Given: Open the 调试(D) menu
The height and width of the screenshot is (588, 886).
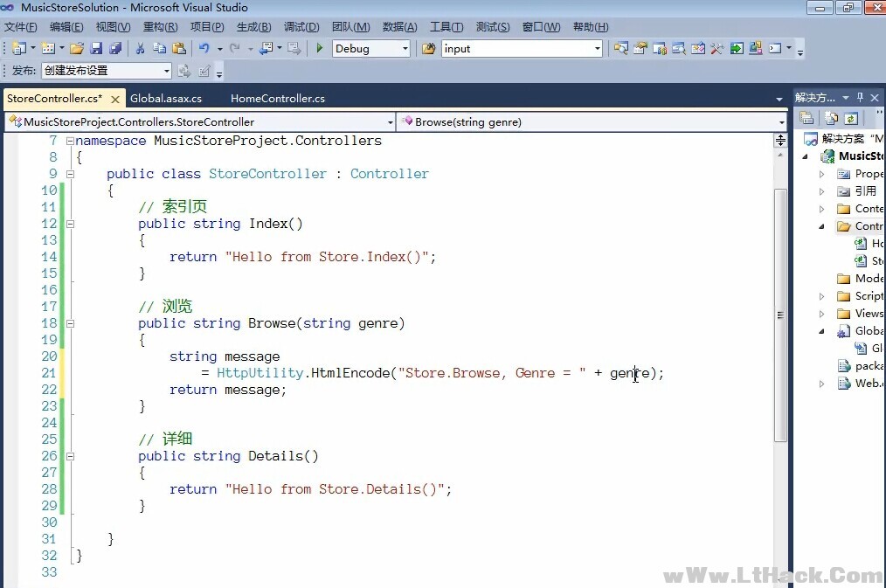Looking at the screenshot, I should (x=301, y=27).
